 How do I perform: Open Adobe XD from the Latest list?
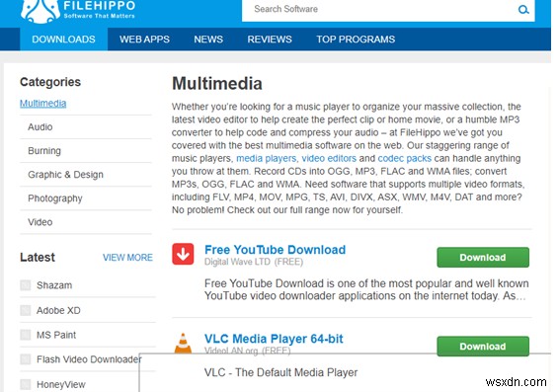click(x=58, y=310)
